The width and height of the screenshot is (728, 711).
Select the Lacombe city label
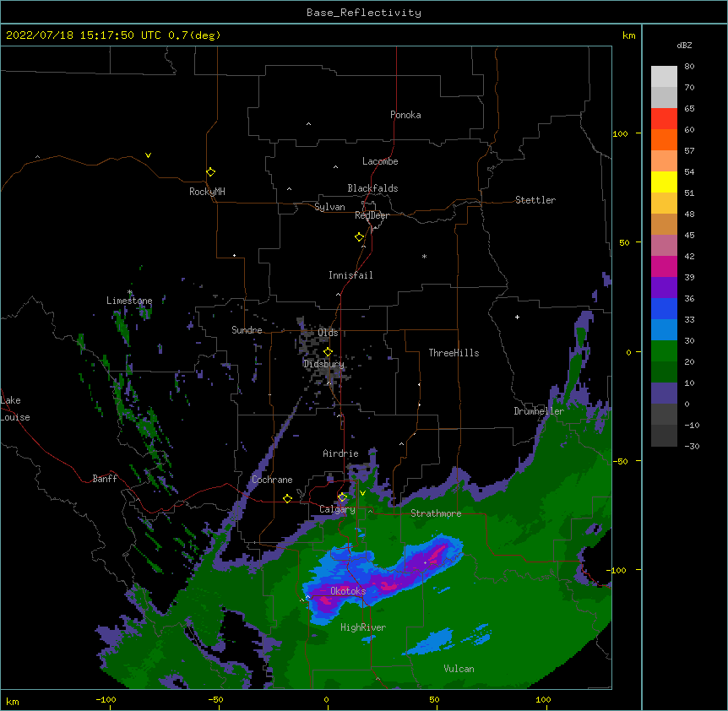pyautogui.click(x=380, y=161)
